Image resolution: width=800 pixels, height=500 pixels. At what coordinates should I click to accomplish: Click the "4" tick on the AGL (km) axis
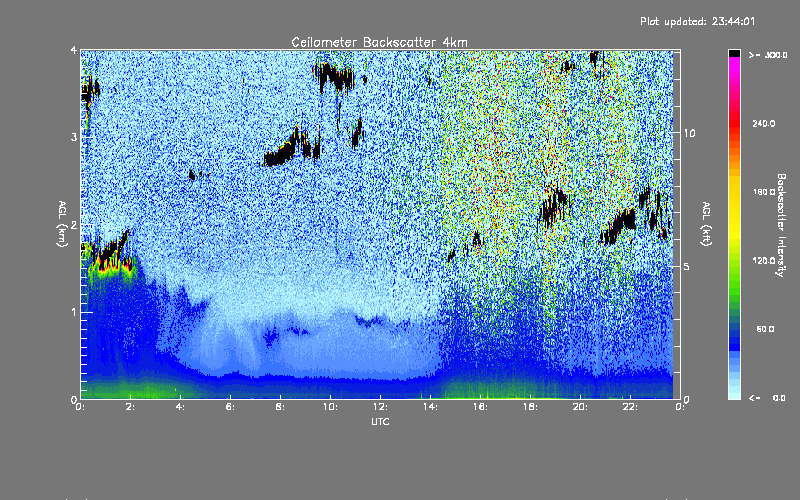point(74,50)
